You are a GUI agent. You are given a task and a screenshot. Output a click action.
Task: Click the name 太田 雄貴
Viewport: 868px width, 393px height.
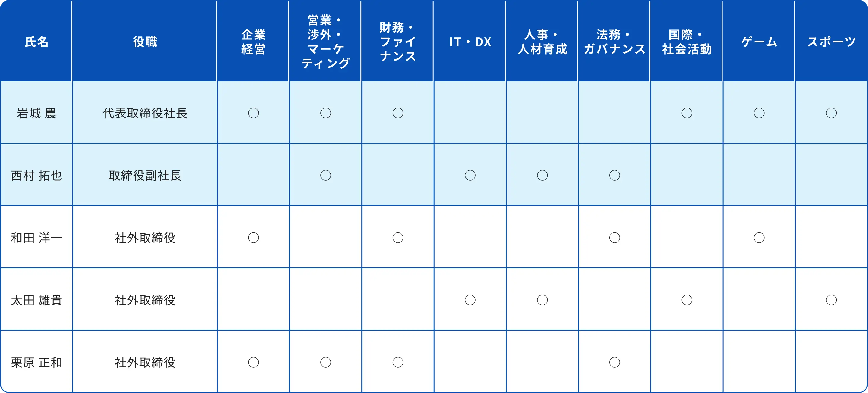tap(36, 300)
